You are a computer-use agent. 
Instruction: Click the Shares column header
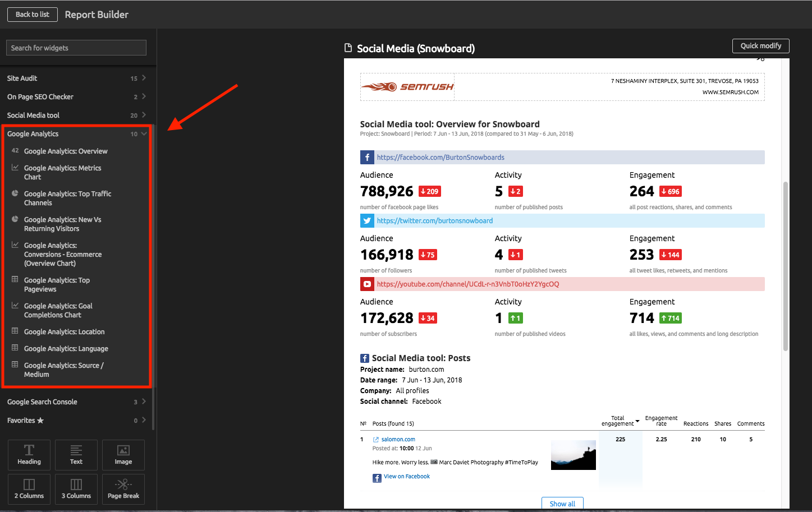click(x=723, y=424)
